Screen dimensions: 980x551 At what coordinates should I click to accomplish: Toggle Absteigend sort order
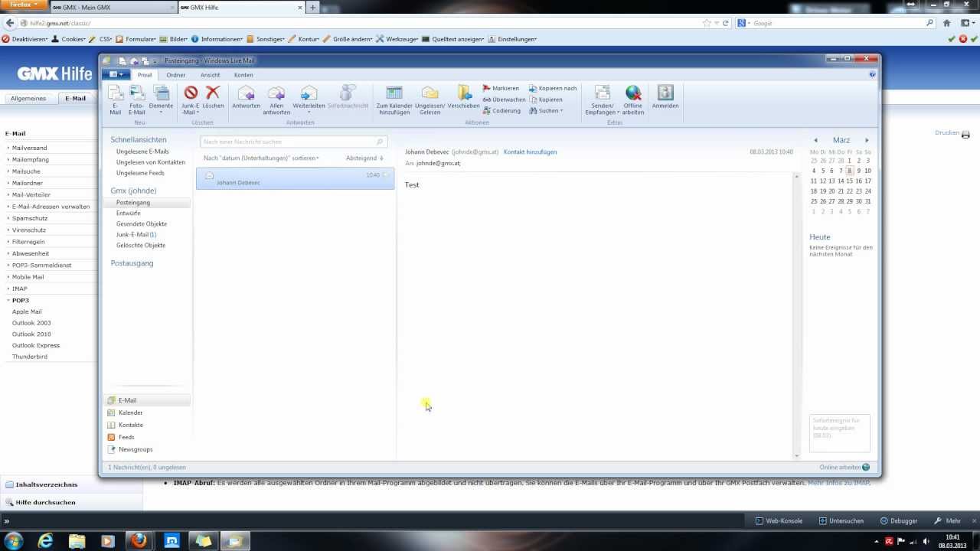pos(364,158)
